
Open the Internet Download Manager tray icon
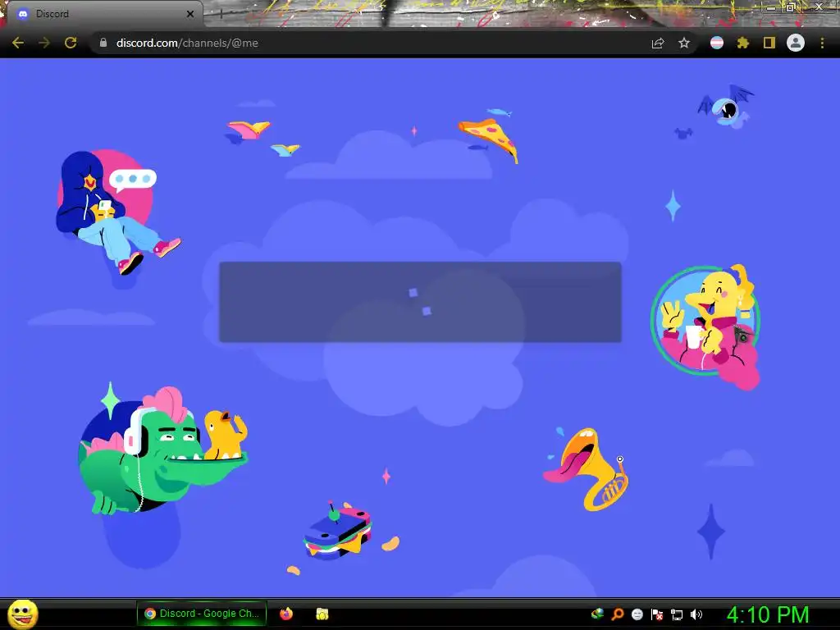pos(597,614)
